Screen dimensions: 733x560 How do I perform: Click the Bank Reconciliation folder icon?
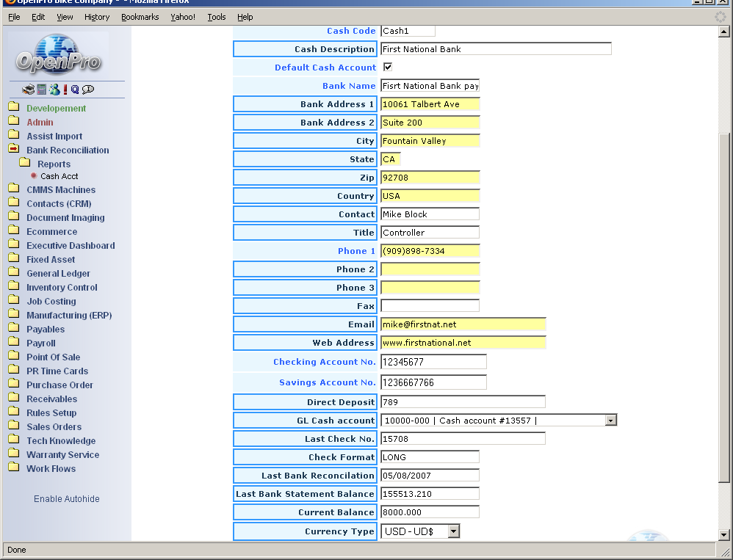14,150
